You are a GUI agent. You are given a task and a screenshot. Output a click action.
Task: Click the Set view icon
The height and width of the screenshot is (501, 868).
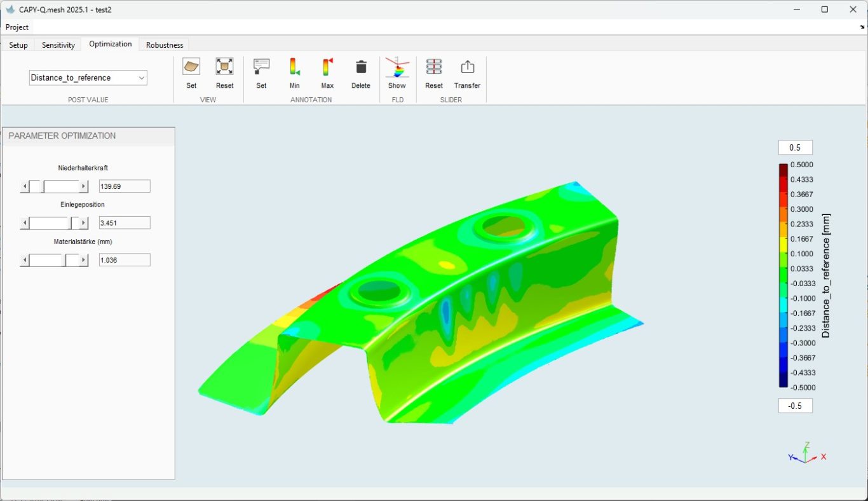tap(191, 67)
